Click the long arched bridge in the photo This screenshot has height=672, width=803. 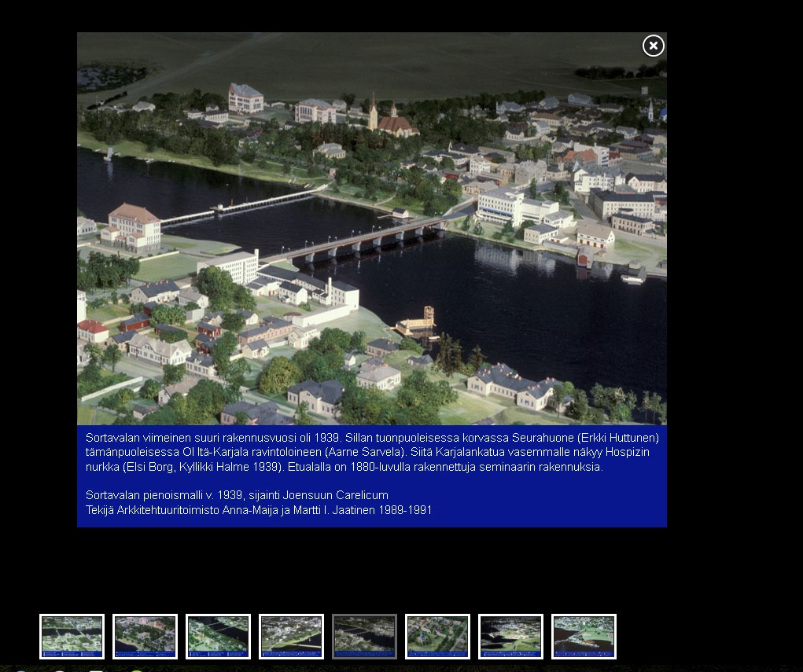[362, 240]
